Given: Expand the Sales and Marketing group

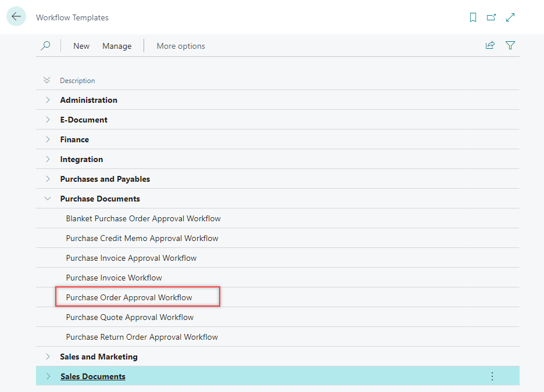Looking at the screenshot, I should click(x=48, y=357).
